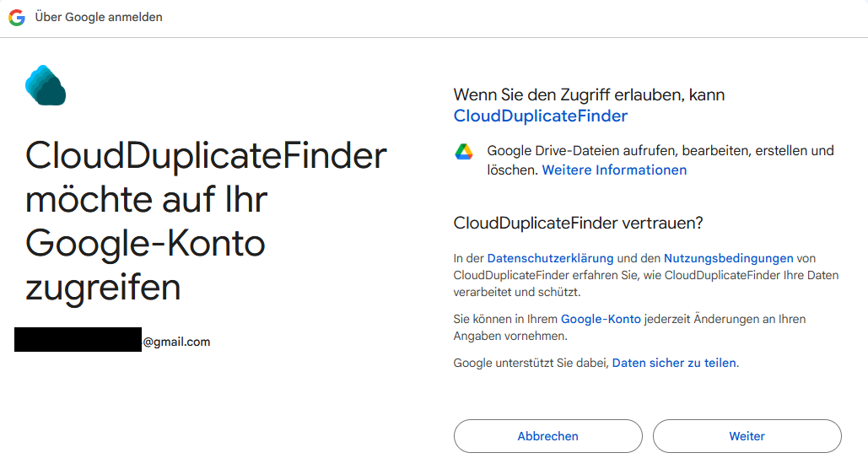Click the "CloudDuplicateFinder vertrauen?" heading
868x469 pixels.
click(x=578, y=223)
